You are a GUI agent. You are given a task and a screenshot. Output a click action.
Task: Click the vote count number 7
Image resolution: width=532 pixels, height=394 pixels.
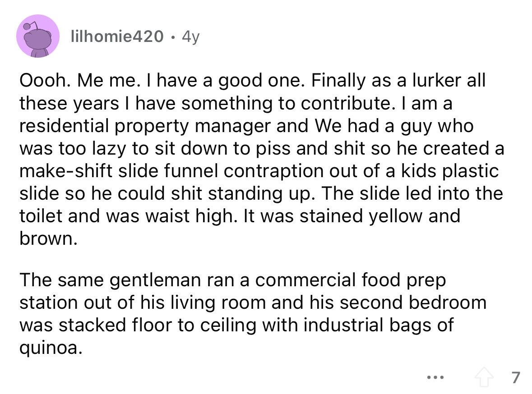coord(516,377)
